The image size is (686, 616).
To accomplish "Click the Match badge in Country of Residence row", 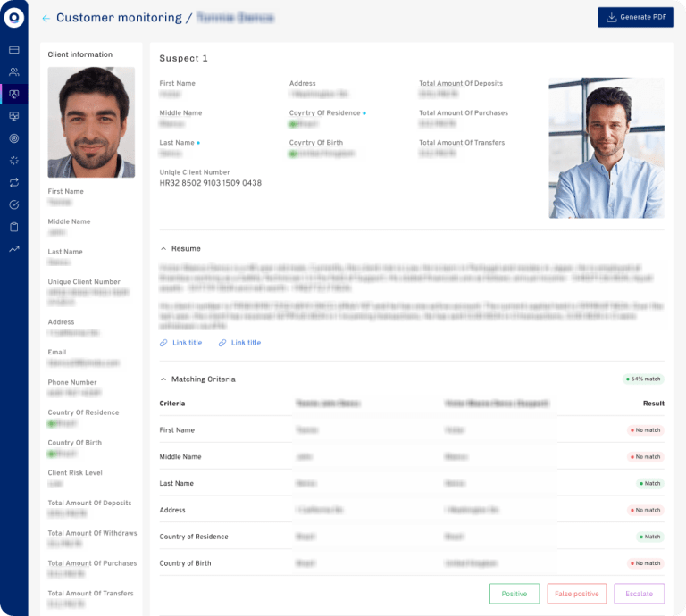I will (649, 537).
